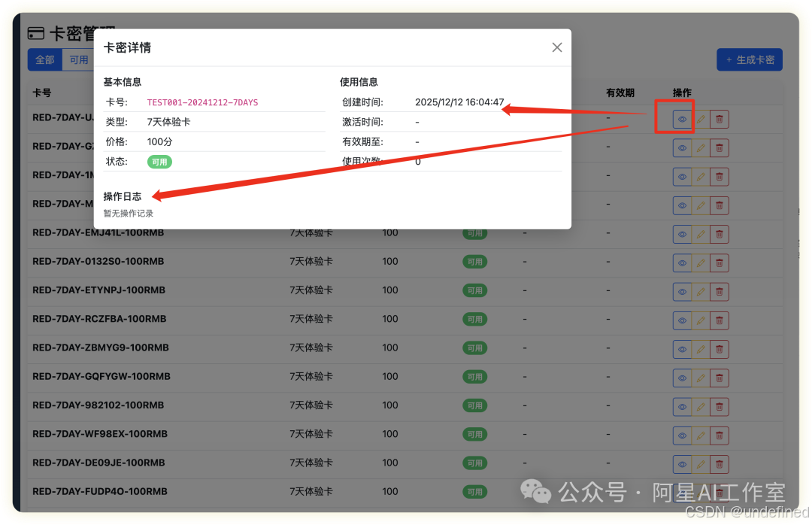The width and height of the screenshot is (812, 525).
Task: Edit the RED-7DAY-WF98EX-100RMB card
Action: pyautogui.click(x=701, y=435)
